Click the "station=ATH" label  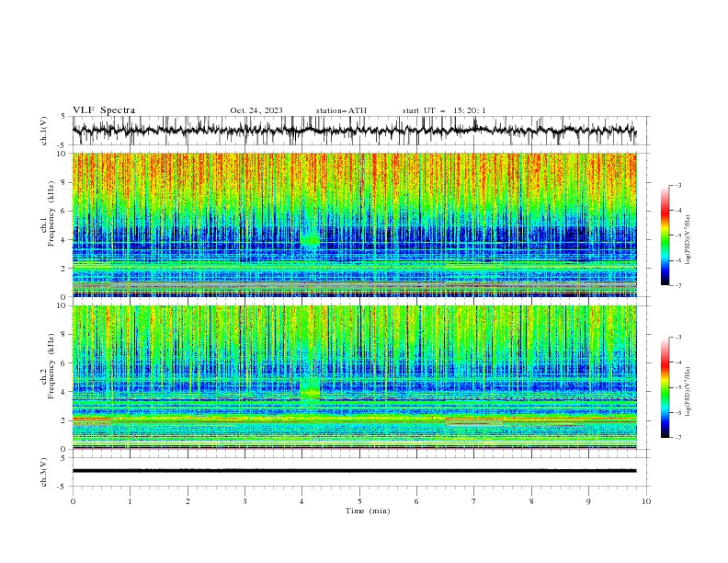pos(341,110)
